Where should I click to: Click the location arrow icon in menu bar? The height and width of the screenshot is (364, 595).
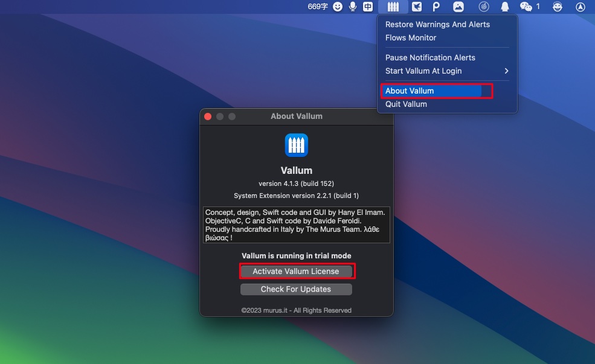[x=579, y=7]
